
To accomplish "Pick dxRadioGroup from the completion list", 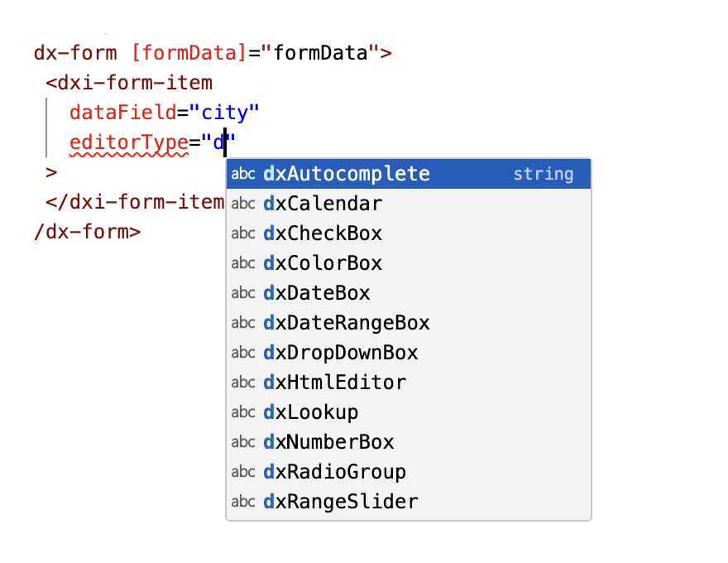I will point(331,472).
